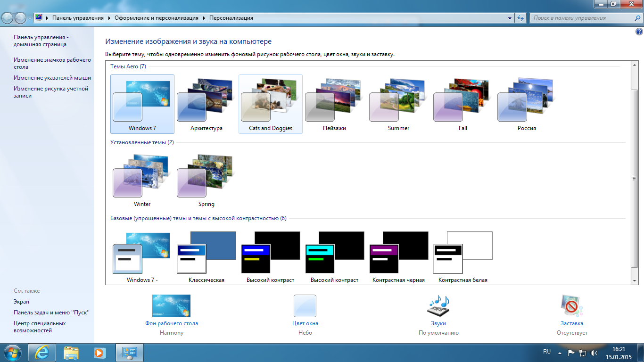644x362 pixels.
Task: Click the Персонализация breadcrumb segment
Action: (231, 18)
